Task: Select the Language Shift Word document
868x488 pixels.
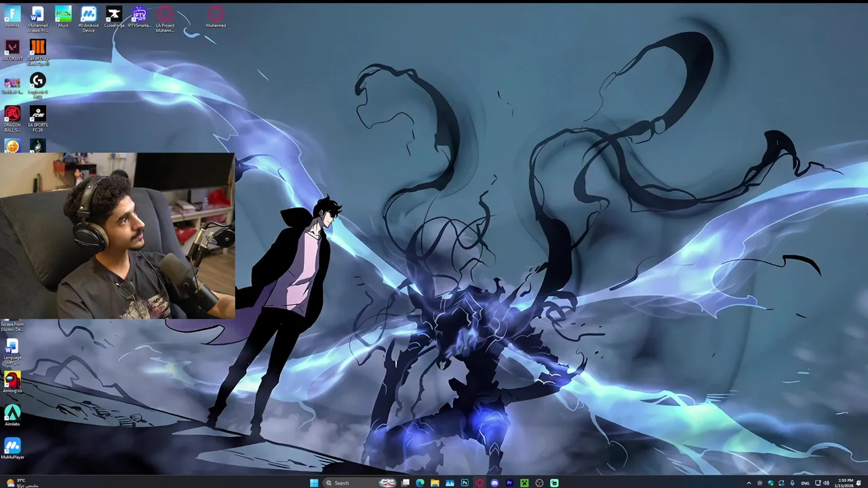Action: coord(12,352)
